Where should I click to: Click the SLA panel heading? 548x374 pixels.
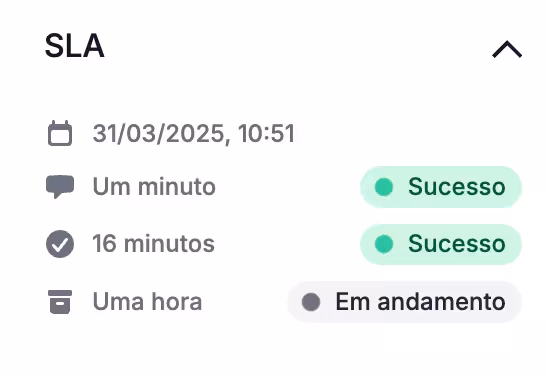pyautogui.click(x=74, y=46)
